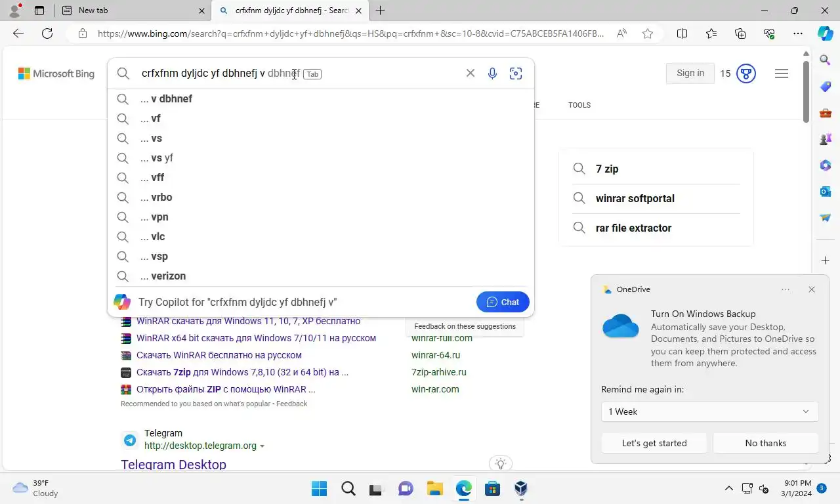Image resolution: width=840 pixels, height=504 pixels.
Task: Open the sidebar Drop paper-plane icon
Action: [x=826, y=218]
